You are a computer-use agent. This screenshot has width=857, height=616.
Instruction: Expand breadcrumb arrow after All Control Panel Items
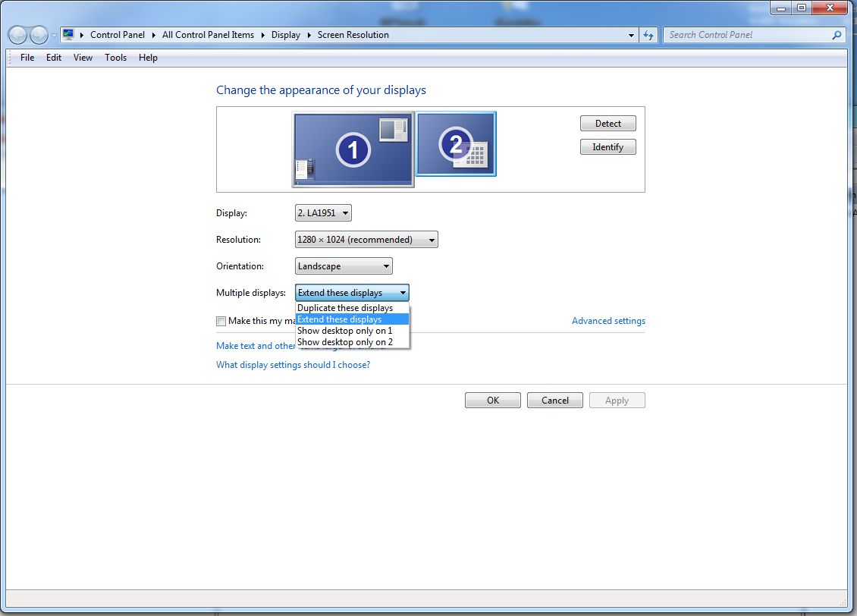[x=263, y=35]
